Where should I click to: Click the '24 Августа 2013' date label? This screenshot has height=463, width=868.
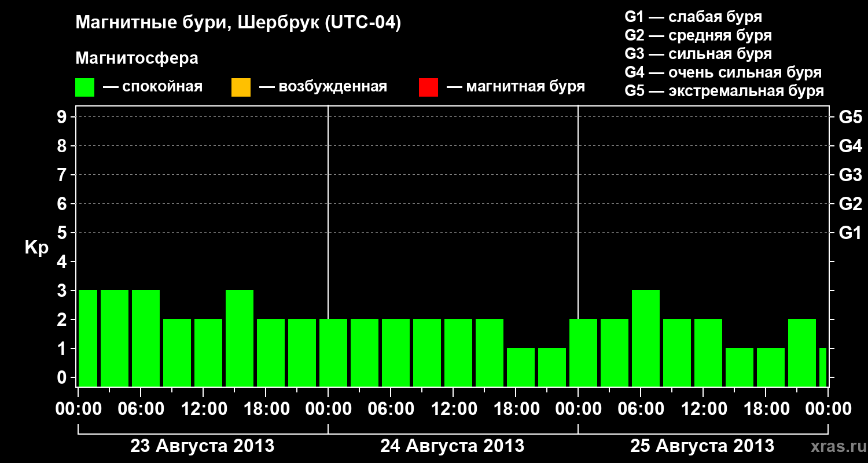pyautogui.click(x=453, y=446)
